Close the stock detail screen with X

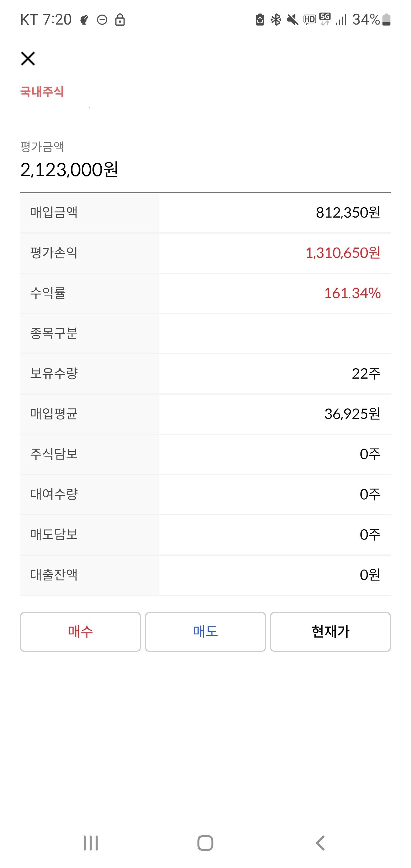28,59
